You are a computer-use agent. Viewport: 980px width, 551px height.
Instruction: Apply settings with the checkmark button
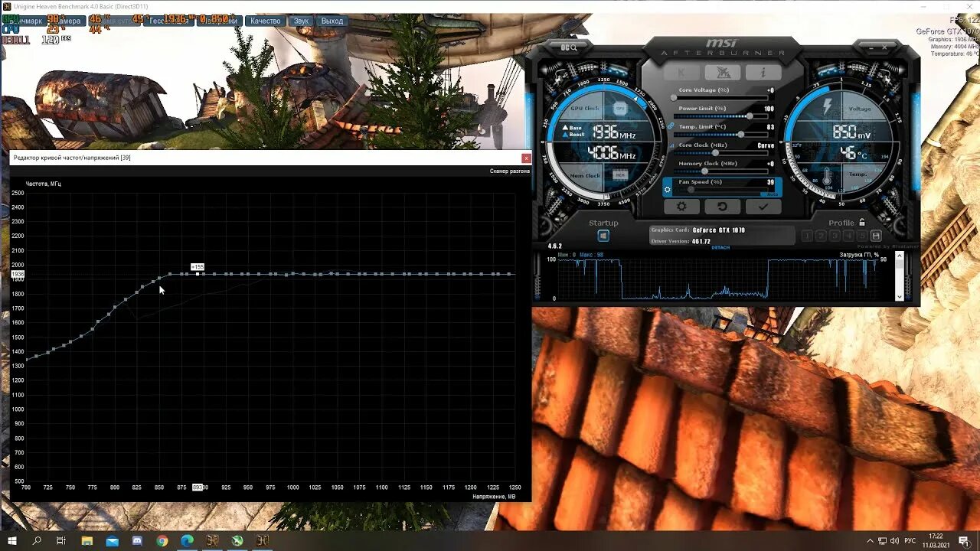(x=763, y=207)
